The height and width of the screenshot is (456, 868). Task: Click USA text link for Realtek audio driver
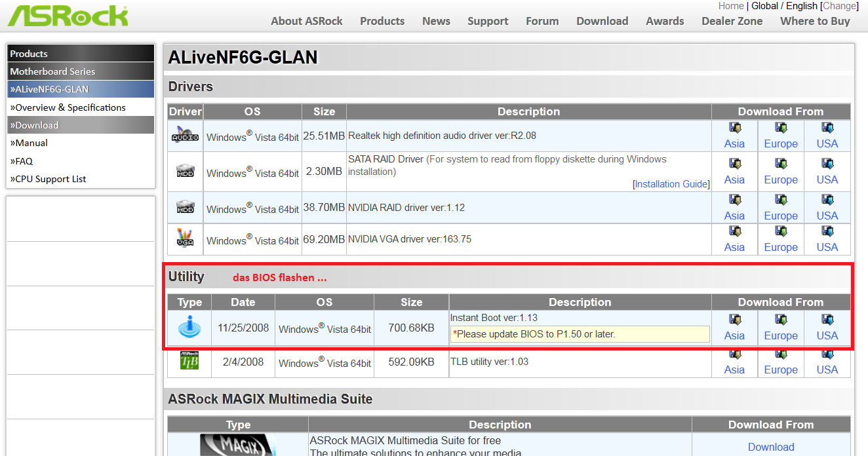[827, 143]
